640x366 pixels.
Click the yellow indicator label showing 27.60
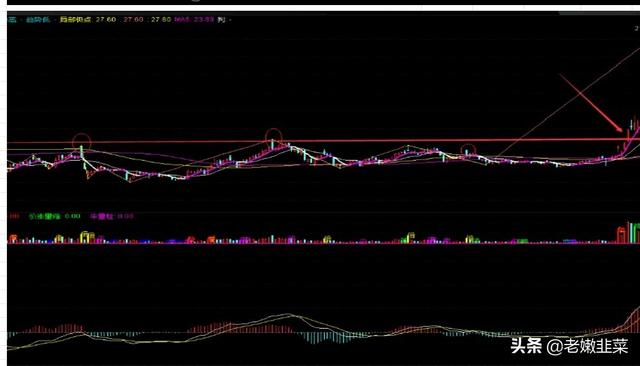(x=88, y=19)
